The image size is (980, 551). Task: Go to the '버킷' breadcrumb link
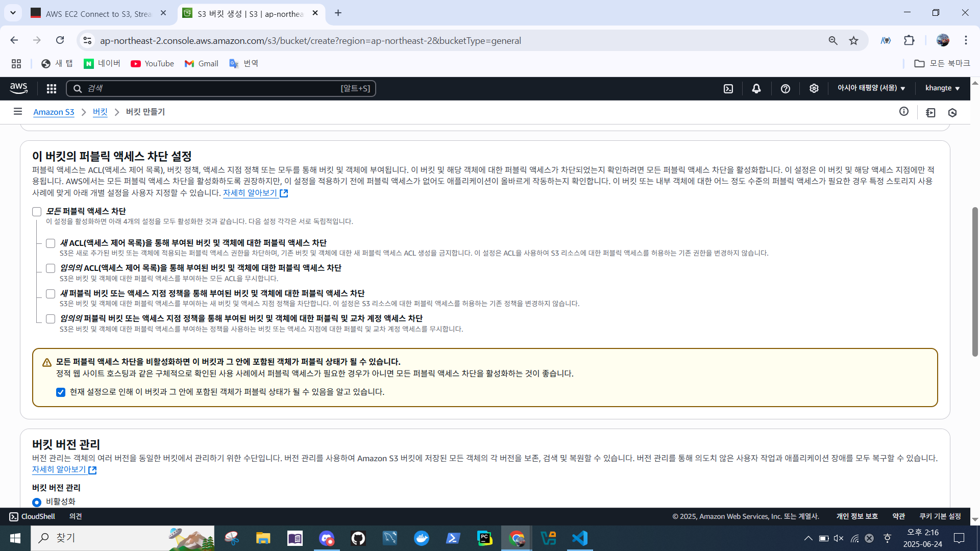[x=100, y=112]
